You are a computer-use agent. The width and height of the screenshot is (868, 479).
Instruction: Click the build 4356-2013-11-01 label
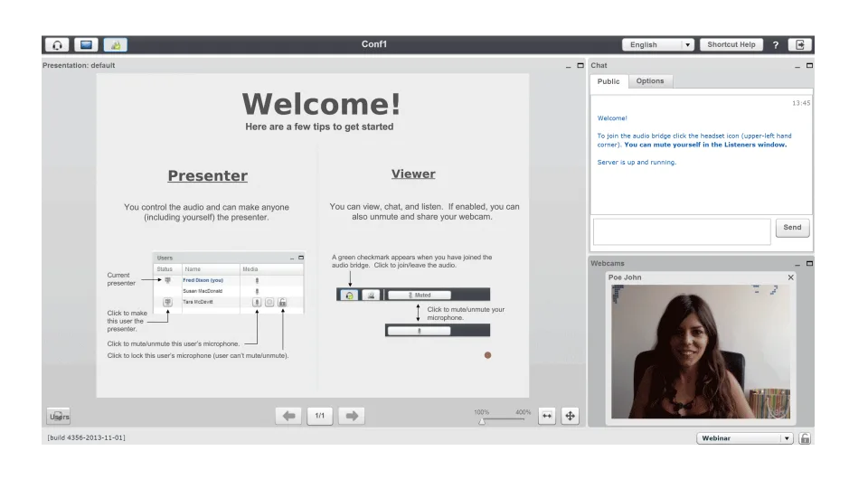click(87, 437)
